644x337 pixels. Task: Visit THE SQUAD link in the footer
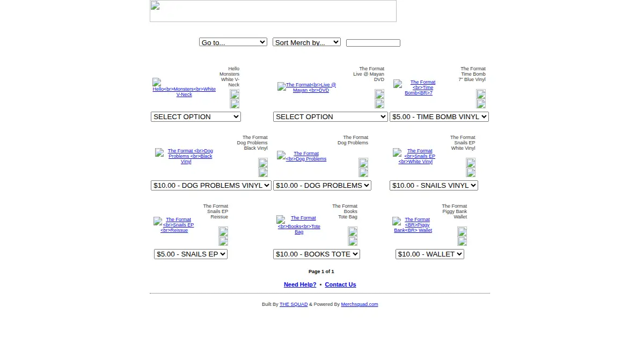click(294, 304)
